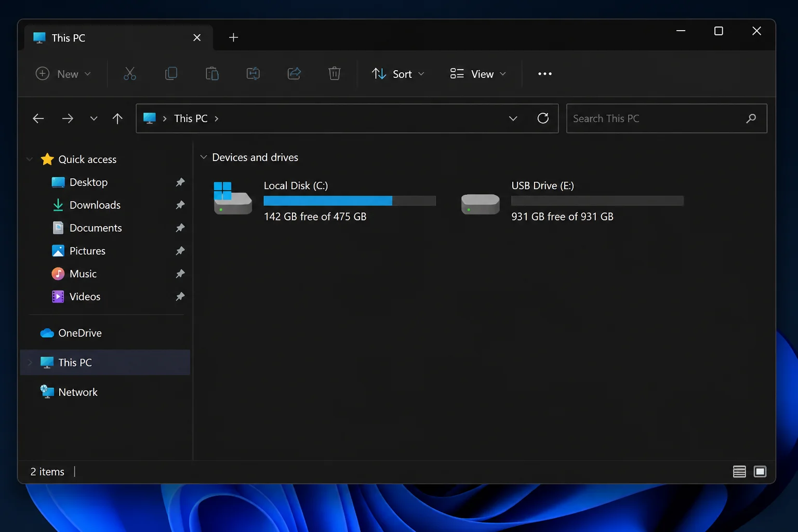Open Downloads in sidebar

click(x=95, y=205)
